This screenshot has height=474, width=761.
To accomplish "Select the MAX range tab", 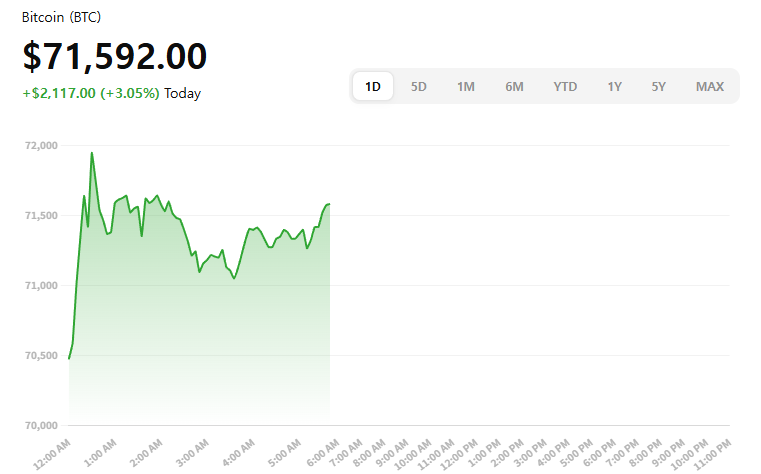I will pyautogui.click(x=710, y=86).
